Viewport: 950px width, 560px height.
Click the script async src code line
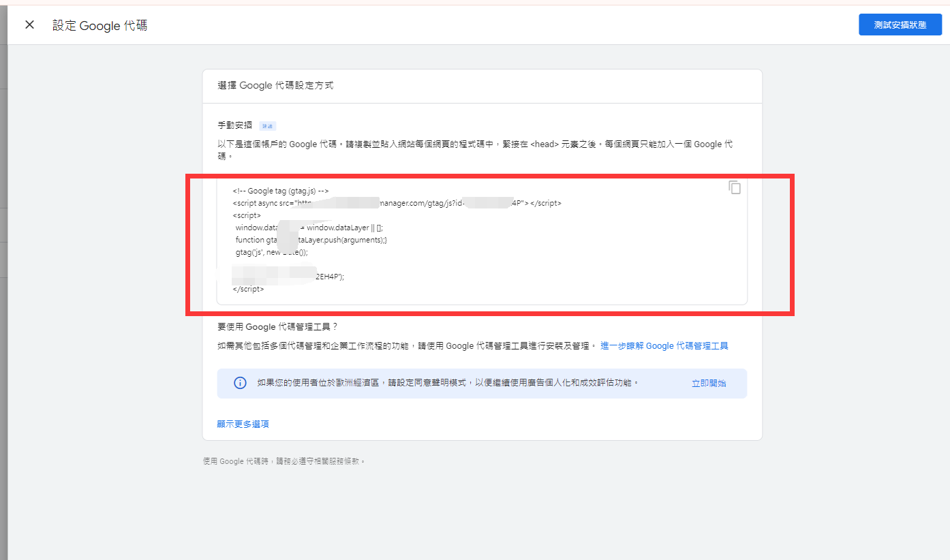pyautogui.click(x=397, y=203)
